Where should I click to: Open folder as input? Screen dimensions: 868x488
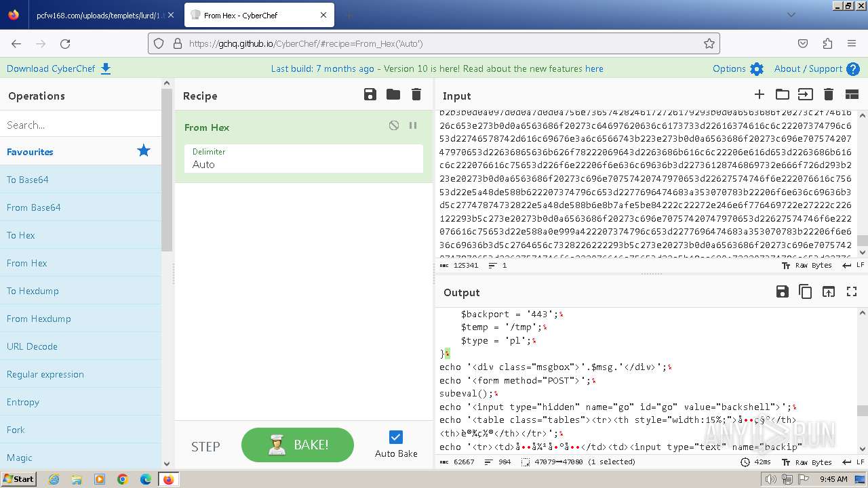(783, 95)
